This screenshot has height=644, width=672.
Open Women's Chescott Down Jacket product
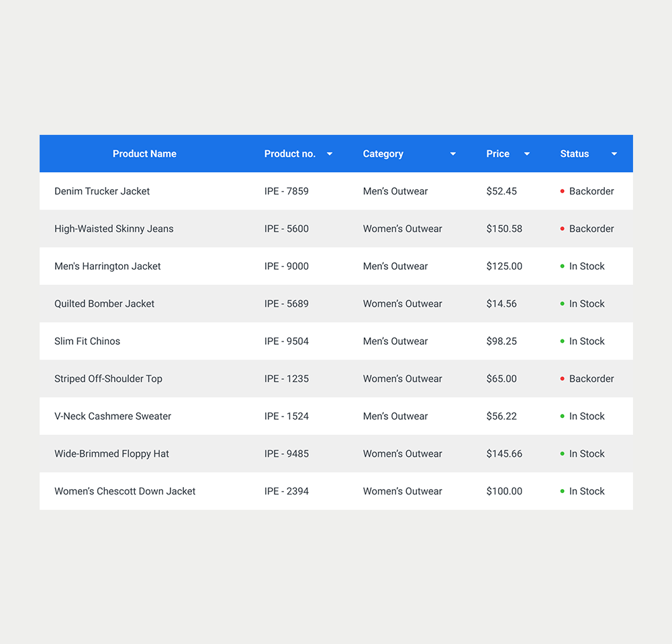(125, 491)
